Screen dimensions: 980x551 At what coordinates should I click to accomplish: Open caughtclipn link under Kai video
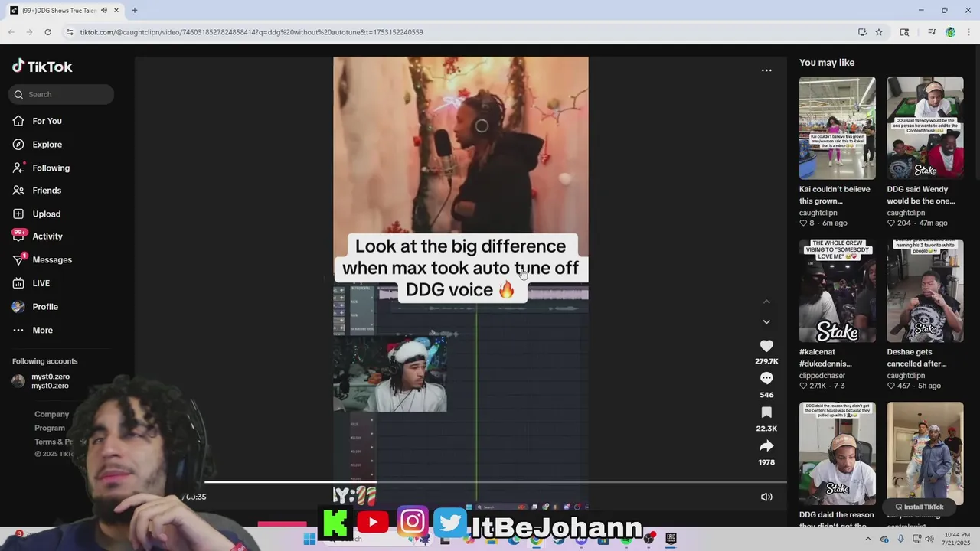tap(818, 213)
